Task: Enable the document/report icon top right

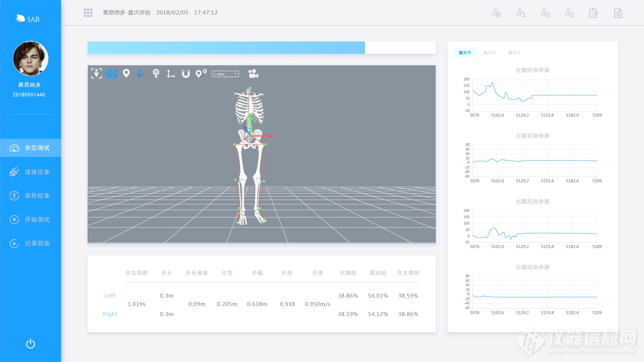Action: (x=619, y=12)
